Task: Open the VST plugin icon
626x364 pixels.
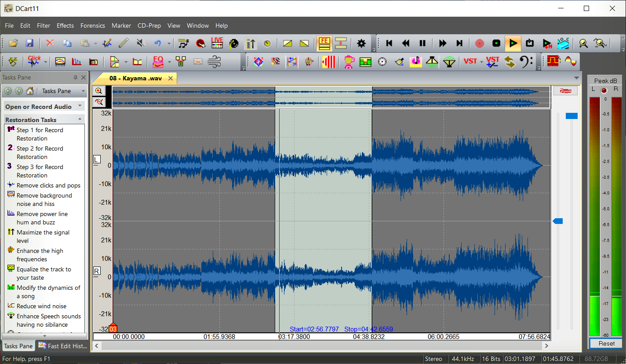Action: coord(470,61)
